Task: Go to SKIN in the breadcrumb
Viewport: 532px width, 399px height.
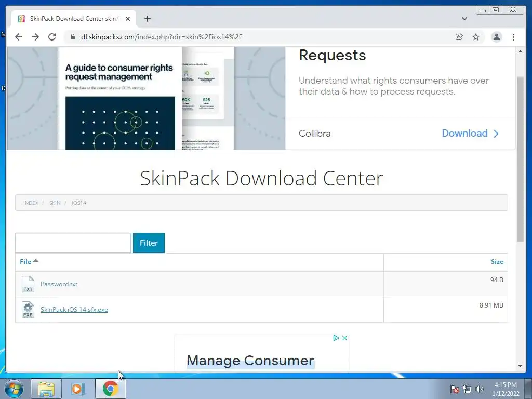Action: click(x=55, y=203)
